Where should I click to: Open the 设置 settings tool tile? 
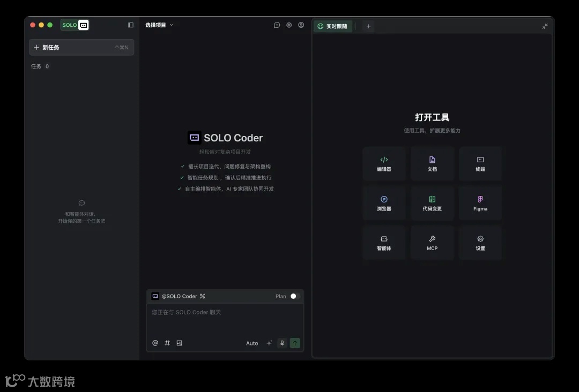pos(480,243)
